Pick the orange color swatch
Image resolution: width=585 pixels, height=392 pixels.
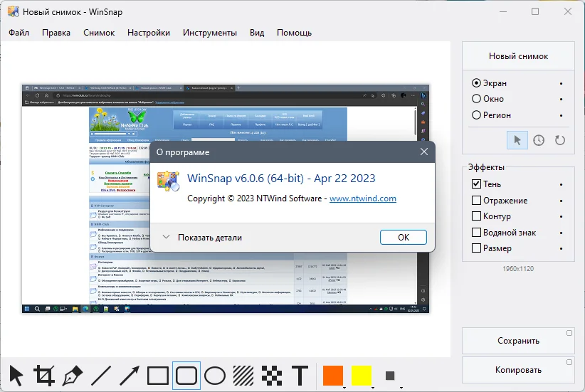[333, 375]
